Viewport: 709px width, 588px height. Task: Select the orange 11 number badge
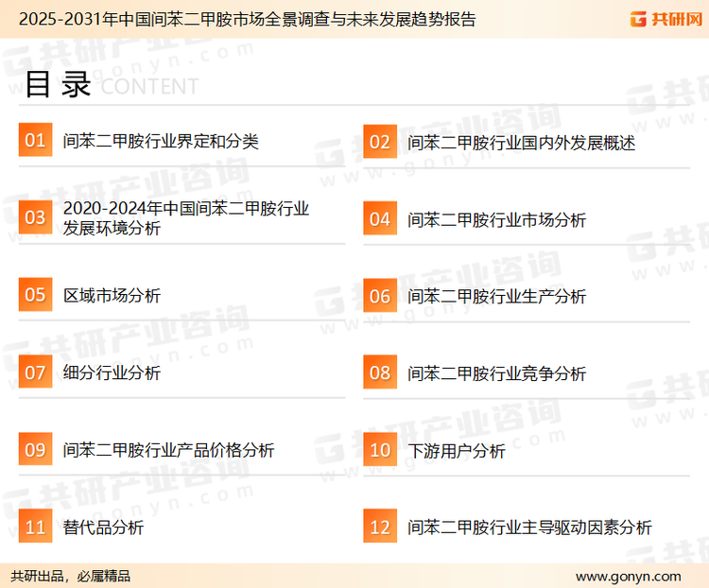[x=35, y=527]
